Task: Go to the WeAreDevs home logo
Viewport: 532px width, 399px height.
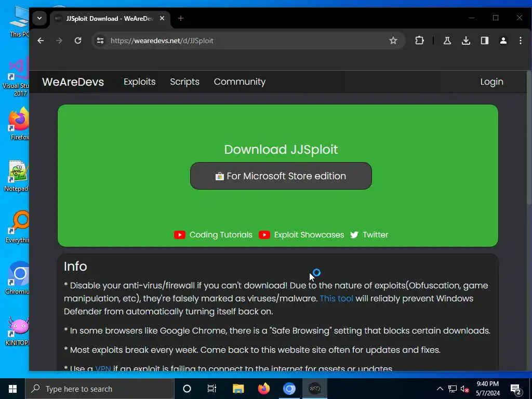Action: [x=73, y=82]
